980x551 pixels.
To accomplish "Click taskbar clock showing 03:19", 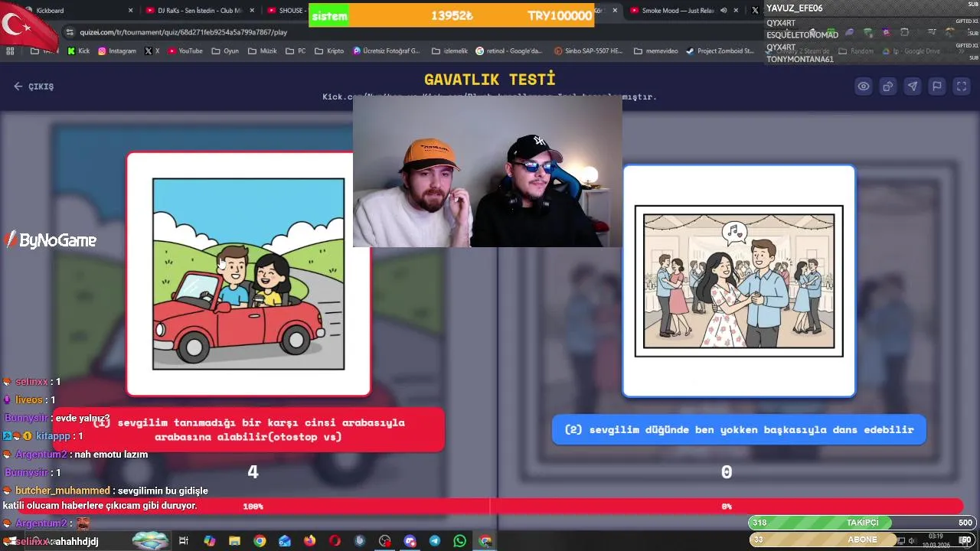I will pyautogui.click(x=936, y=540).
